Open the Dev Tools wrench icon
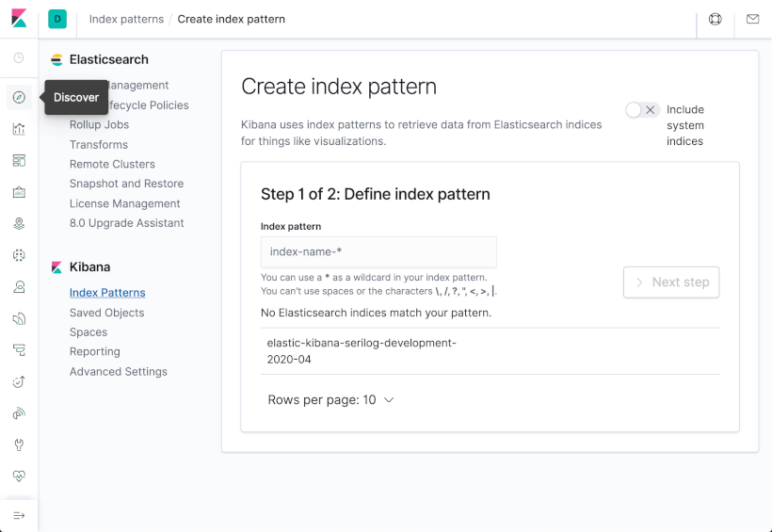This screenshot has width=772, height=532. (x=19, y=444)
